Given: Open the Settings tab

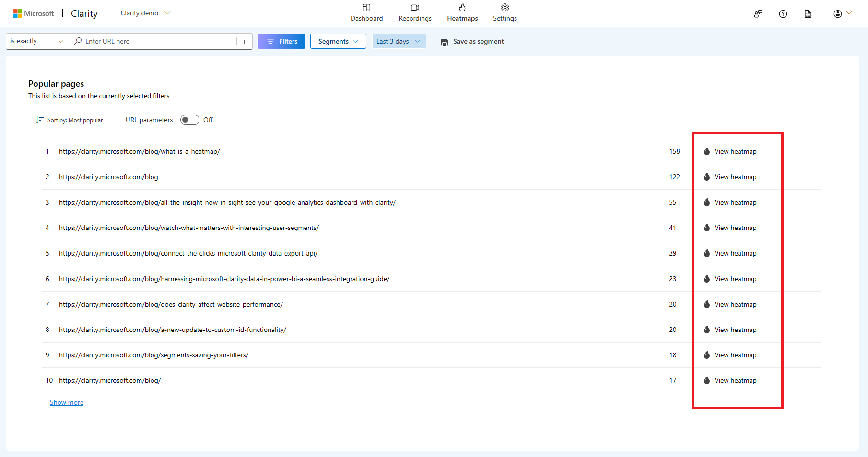Looking at the screenshot, I should click(504, 13).
